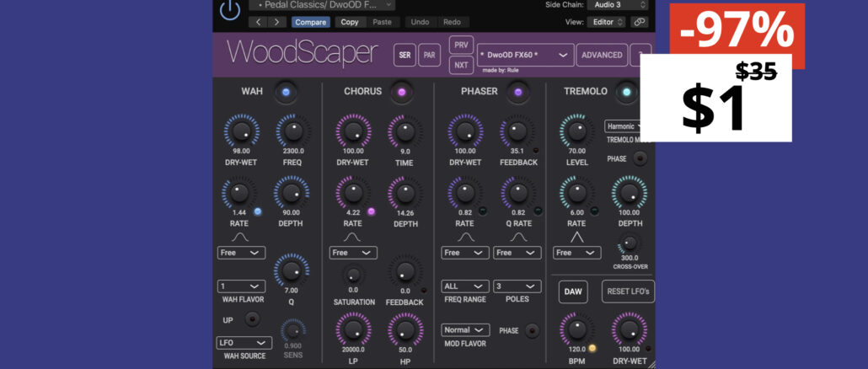Toggle the TREMOLO effect LED
This screenshot has width=868, height=369.
click(627, 92)
